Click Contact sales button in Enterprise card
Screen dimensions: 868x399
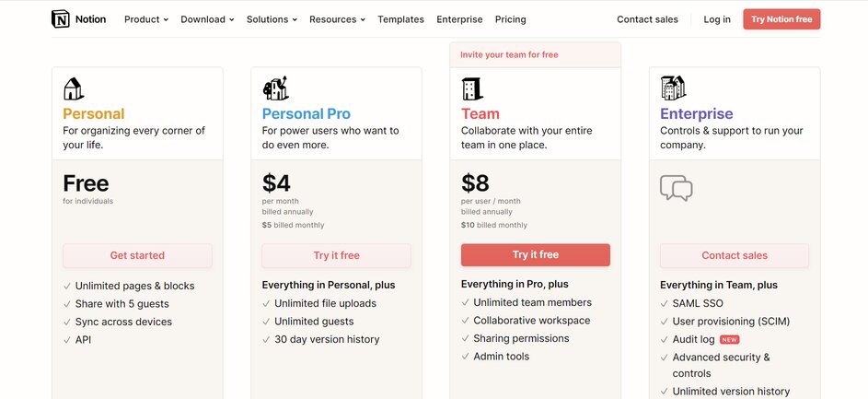(x=734, y=255)
